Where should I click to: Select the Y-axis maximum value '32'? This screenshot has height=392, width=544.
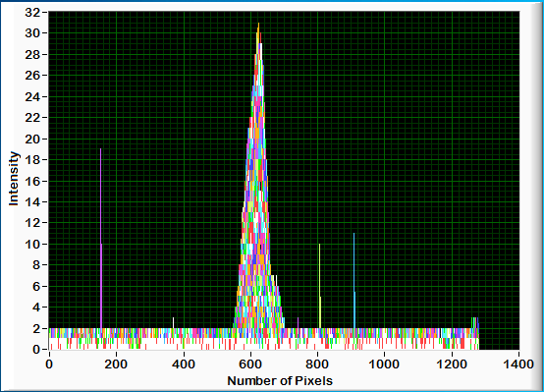[32, 13]
